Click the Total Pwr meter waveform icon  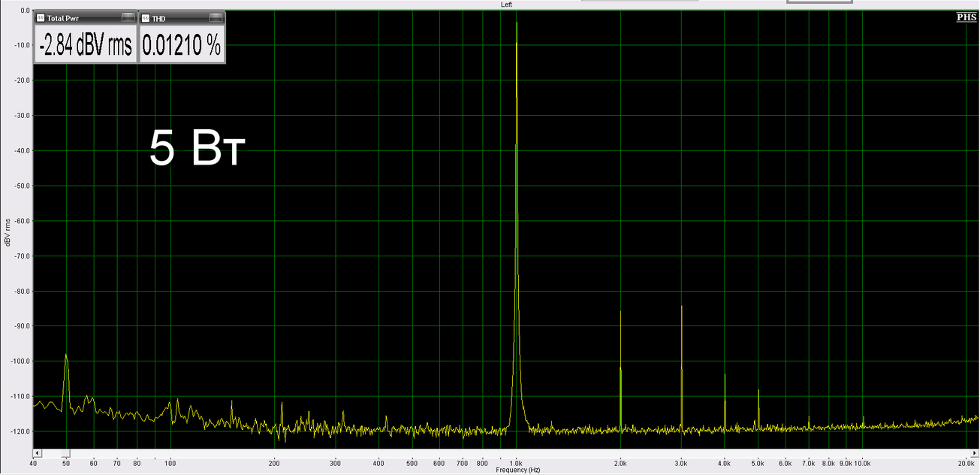(x=41, y=18)
